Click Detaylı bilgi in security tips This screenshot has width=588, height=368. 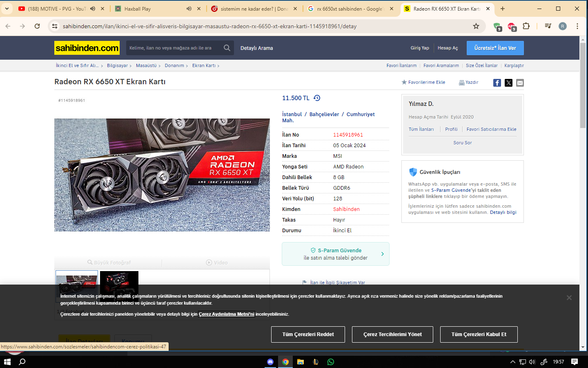click(x=503, y=212)
